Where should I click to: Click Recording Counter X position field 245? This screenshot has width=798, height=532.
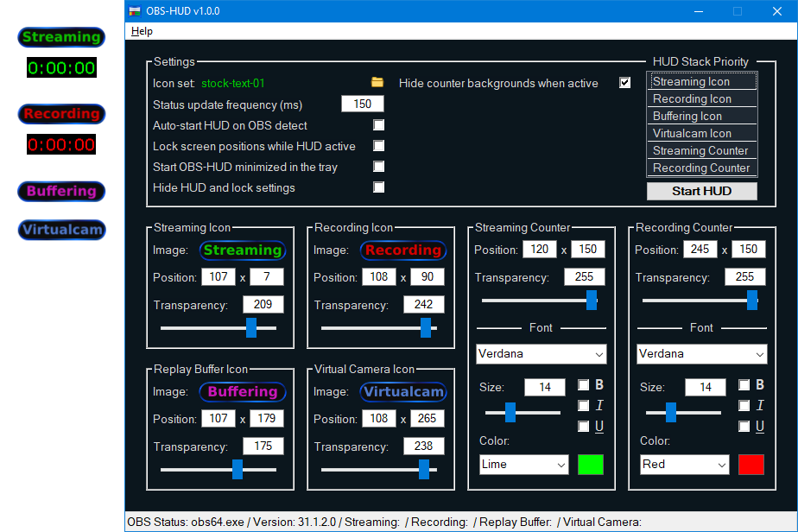[700, 249]
